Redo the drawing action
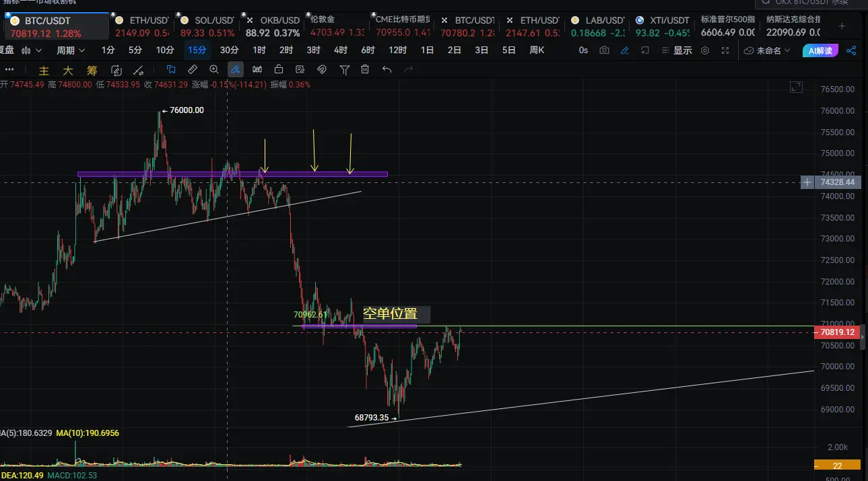This screenshot has width=868, height=481. 408,69
